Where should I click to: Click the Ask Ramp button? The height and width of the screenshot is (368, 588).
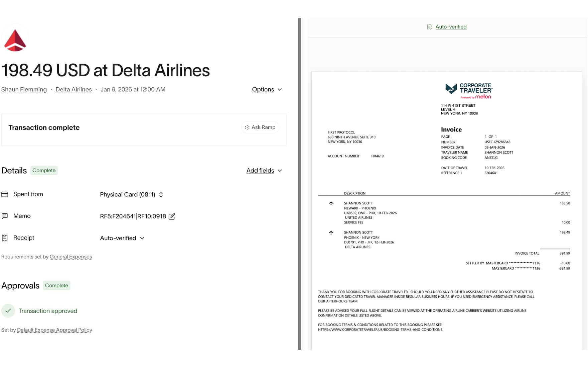(x=260, y=127)
